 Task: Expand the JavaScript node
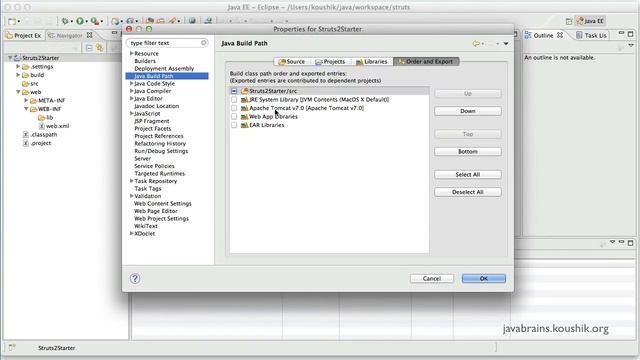pos(131,113)
